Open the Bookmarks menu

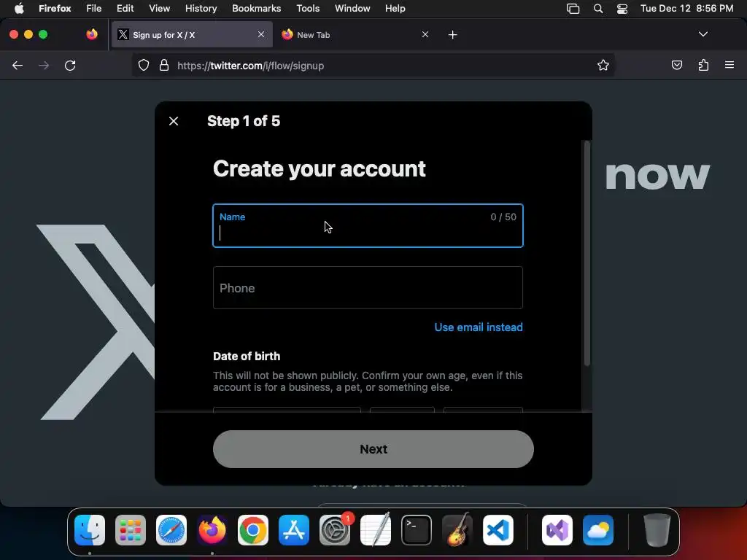coord(256,9)
